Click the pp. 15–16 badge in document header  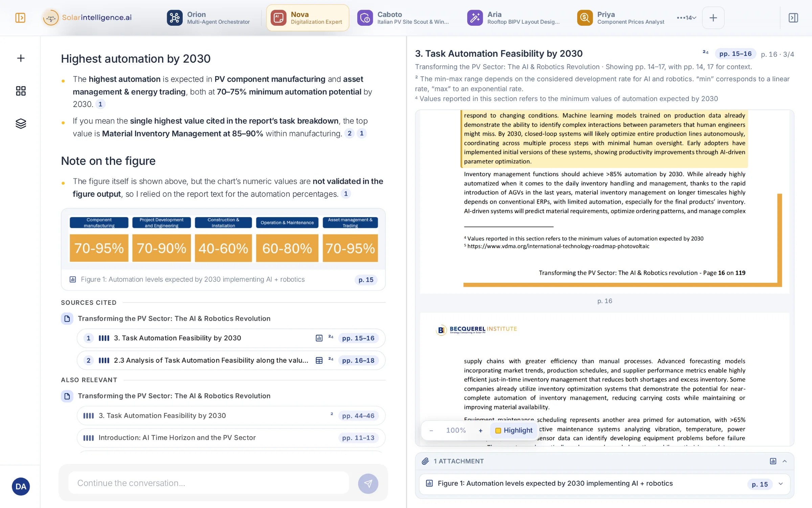(x=735, y=54)
